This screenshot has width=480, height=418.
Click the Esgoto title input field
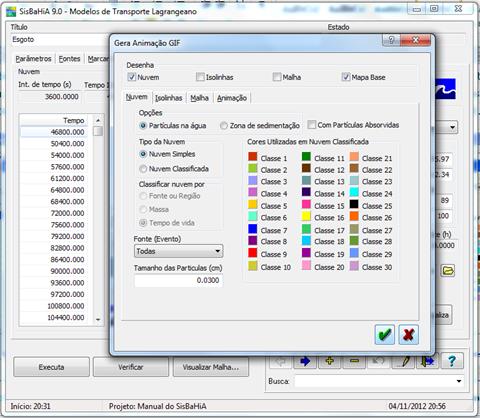point(60,40)
